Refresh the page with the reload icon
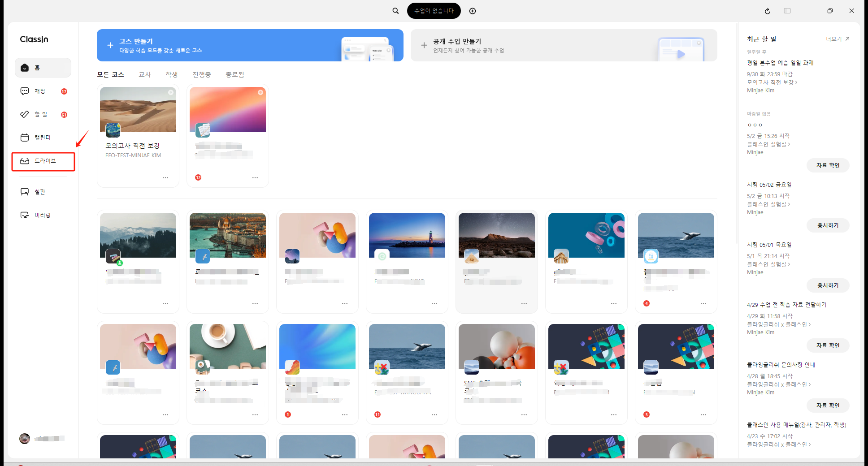 point(768,11)
